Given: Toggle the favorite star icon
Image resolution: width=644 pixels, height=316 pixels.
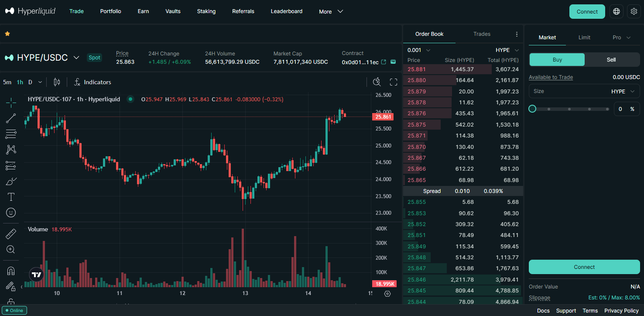Looking at the screenshot, I should 7,34.
